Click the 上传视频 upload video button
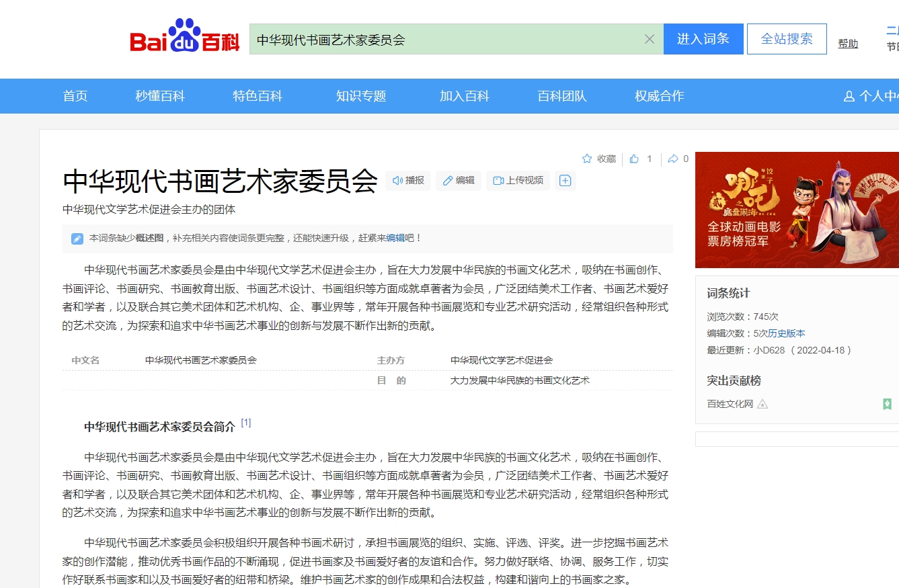 coord(518,180)
